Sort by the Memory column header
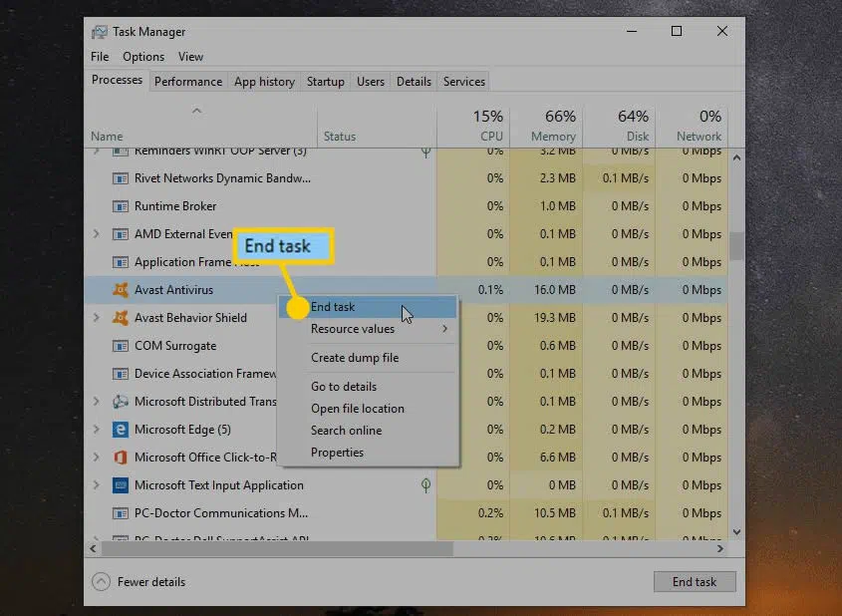This screenshot has height=616, width=842. pyautogui.click(x=546, y=127)
